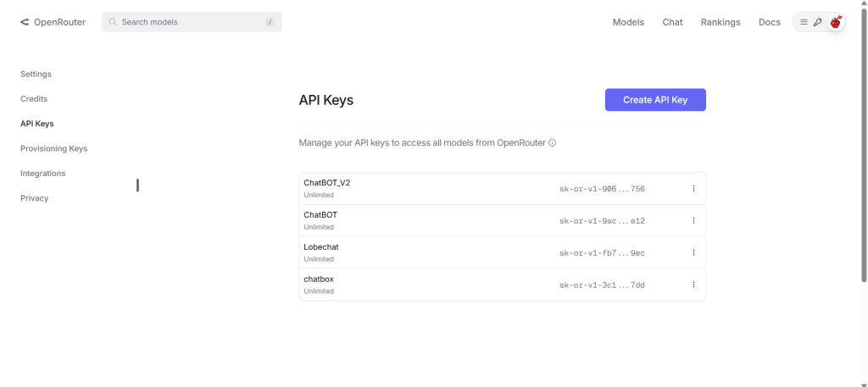Select the Lobechat key name
The width and height of the screenshot is (868, 387).
click(x=321, y=247)
